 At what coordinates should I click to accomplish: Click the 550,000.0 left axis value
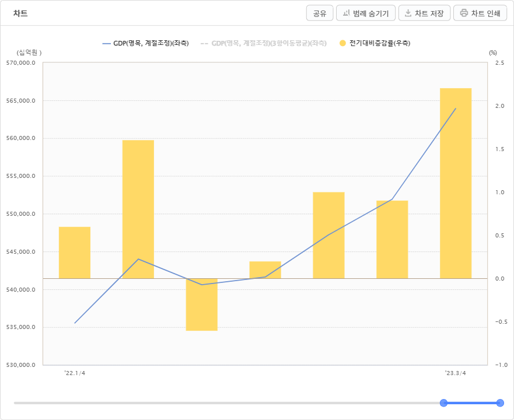20,213
